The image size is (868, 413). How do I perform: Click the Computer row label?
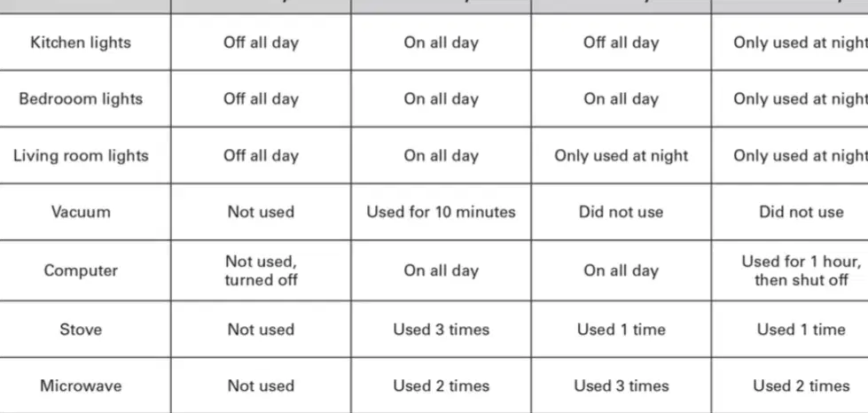(81, 270)
